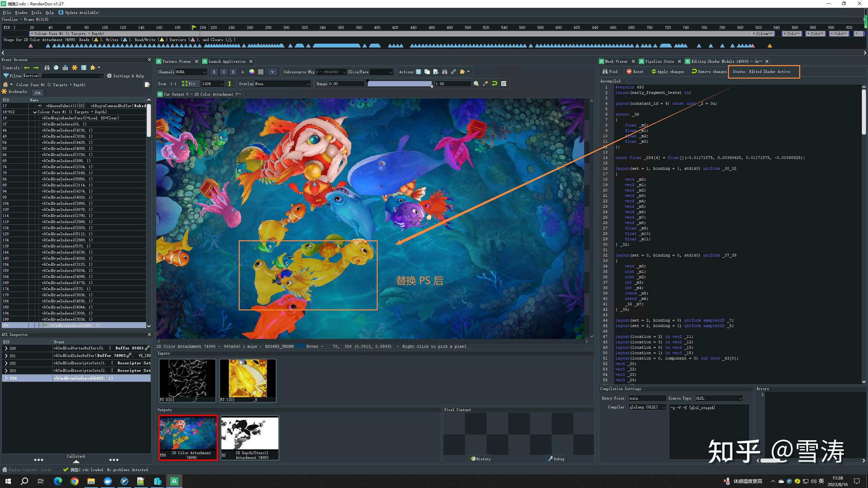
Task: Click the Export Events save icon in Event Browser
Action: coord(84,68)
